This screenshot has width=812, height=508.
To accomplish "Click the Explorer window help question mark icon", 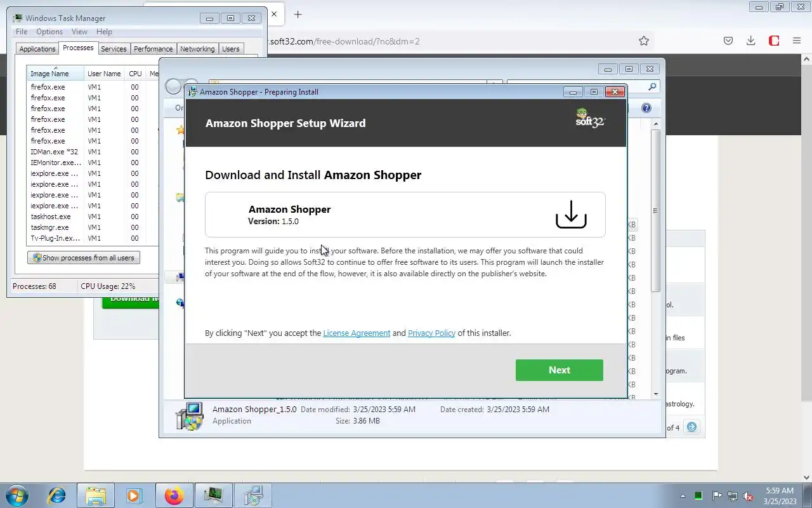I will (x=646, y=108).
